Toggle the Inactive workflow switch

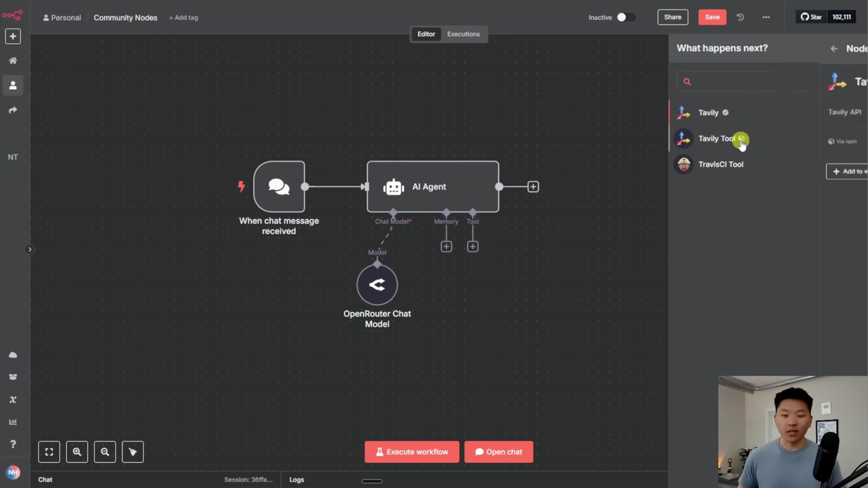625,17
